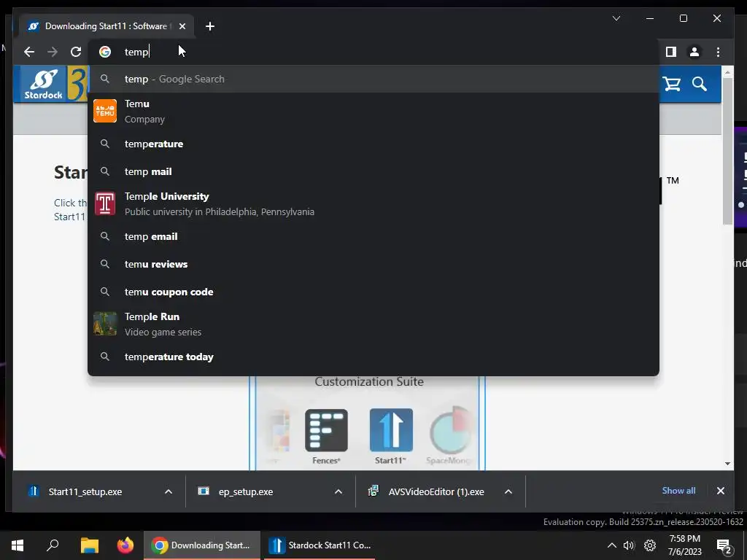The image size is (747, 560).
Task: Open the AVSVideoEditor (1).exe download
Action: point(436,492)
